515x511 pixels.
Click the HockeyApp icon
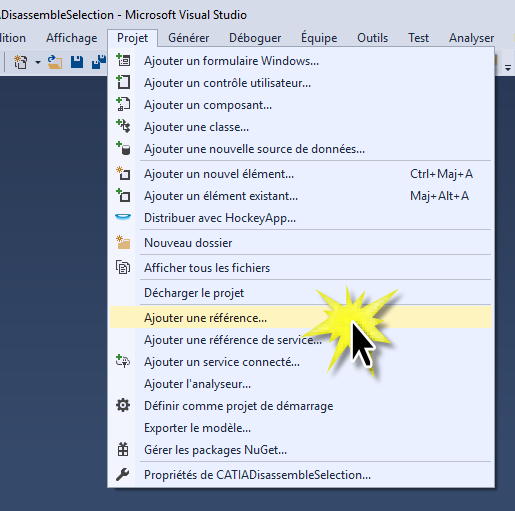[123, 217]
